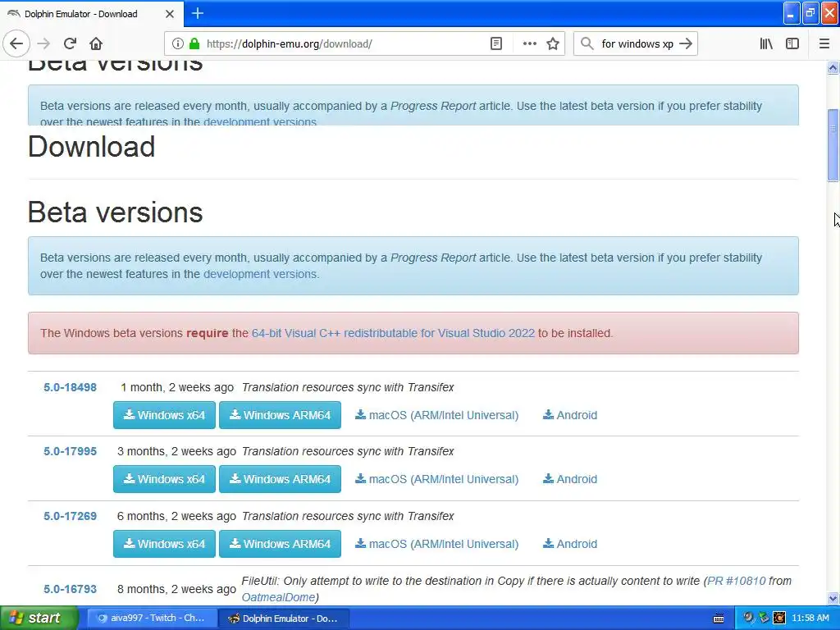Download Windows ARM64 for 5.0-18498
This screenshot has height=630, width=840.
tap(281, 415)
